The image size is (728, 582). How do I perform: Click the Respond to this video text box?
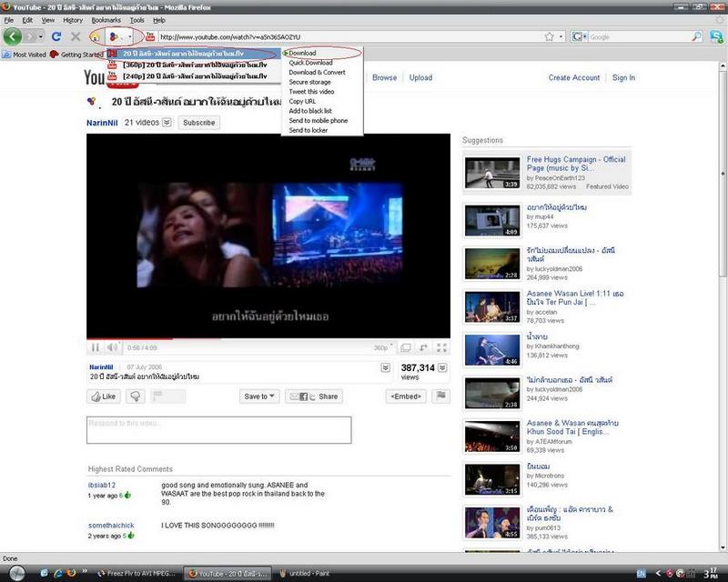(218, 430)
